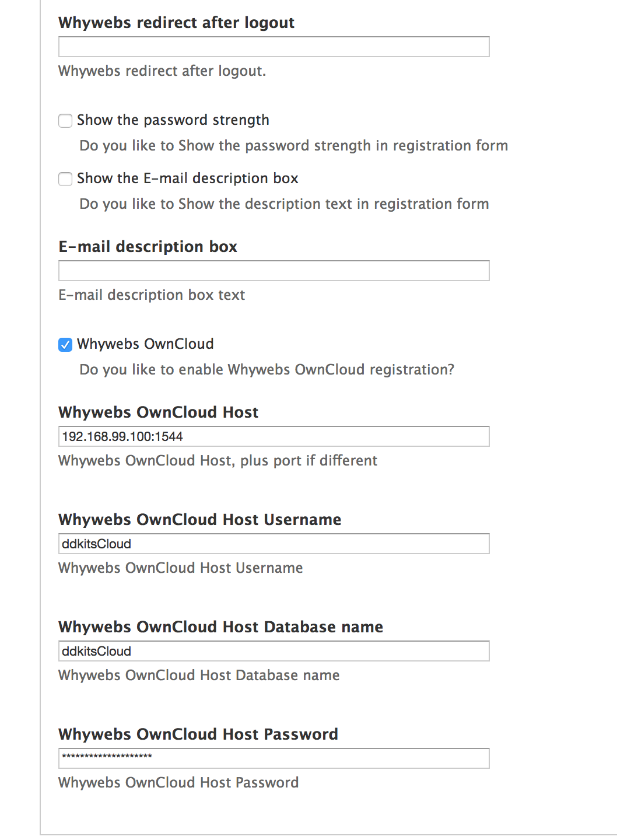
Task: Click into the empty E-mail description box input
Action: tap(274, 271)
